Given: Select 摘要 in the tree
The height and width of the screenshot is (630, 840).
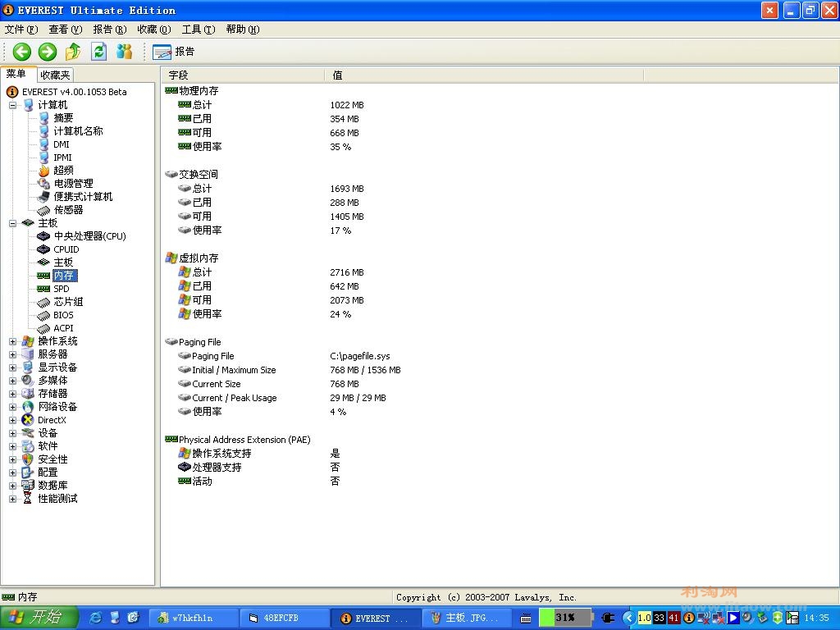Looking at the screenshot, I should (63, 118).
